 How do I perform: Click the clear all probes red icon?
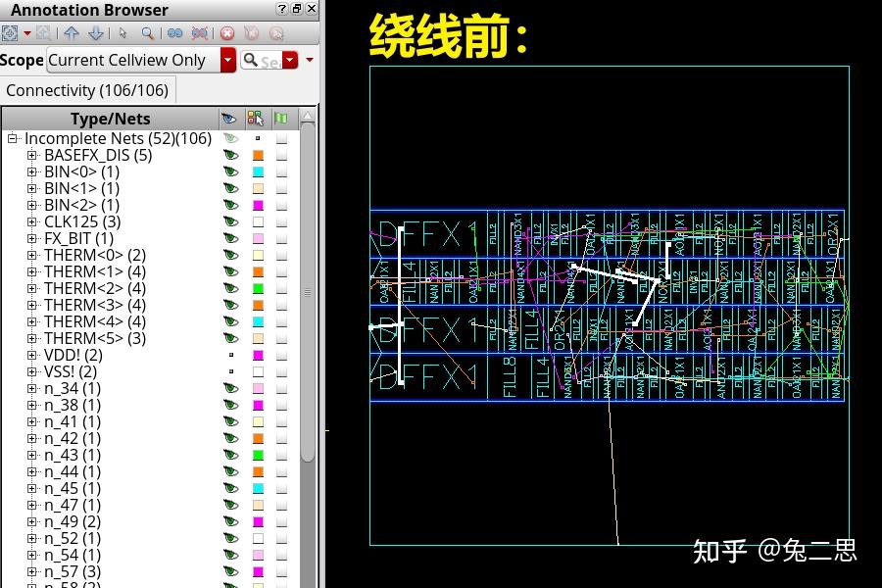point(226,32)
